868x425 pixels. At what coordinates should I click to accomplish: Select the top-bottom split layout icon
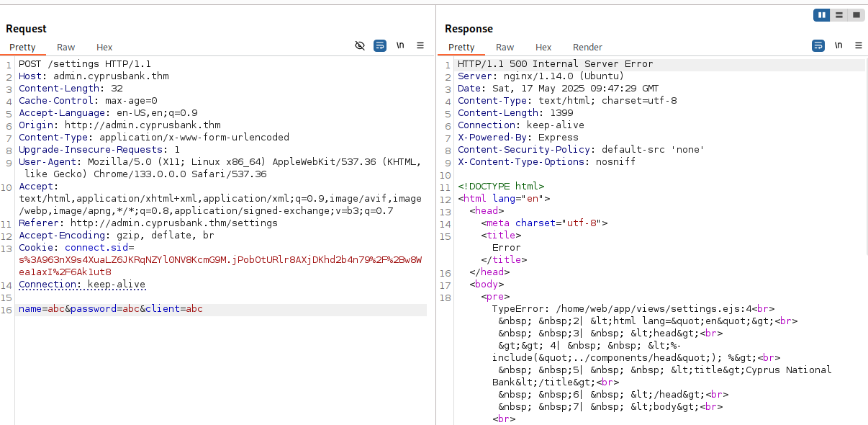839,15
